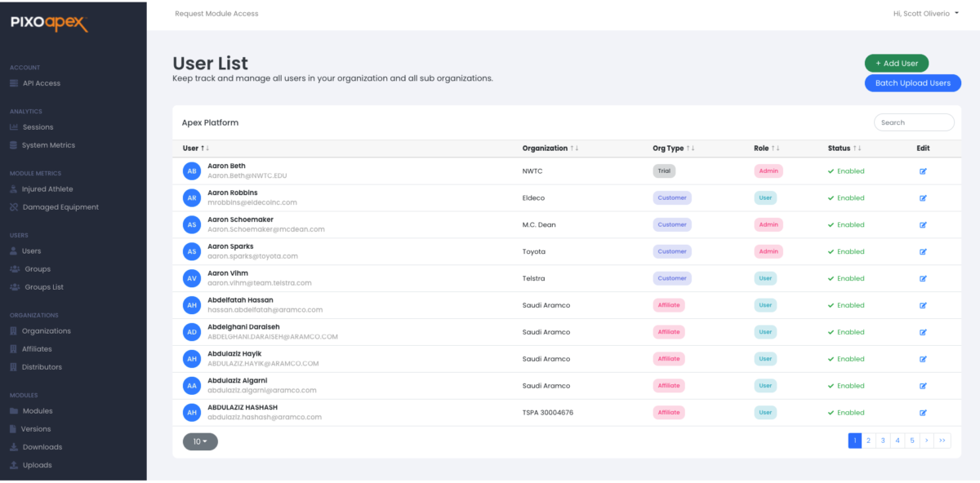Screen dimensions: 980x483
Task: Open the edit icon for Aaron Beth
Action: [923, 171]
